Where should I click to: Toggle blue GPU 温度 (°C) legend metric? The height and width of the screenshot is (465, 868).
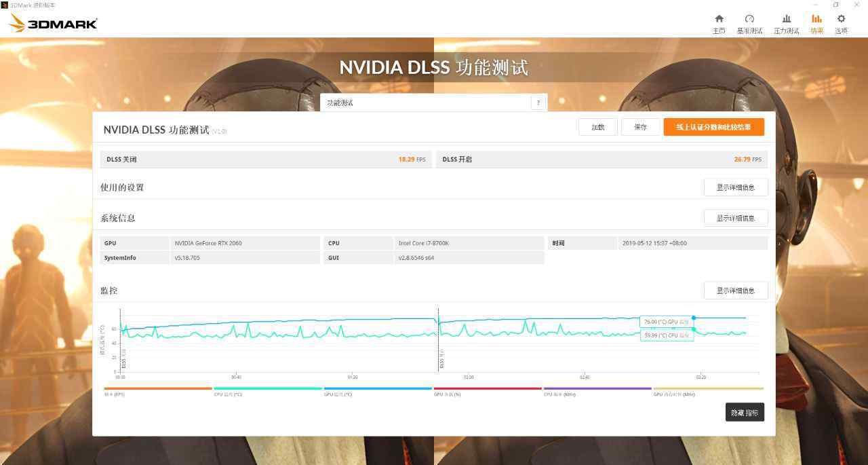click(x=378, y=392)
